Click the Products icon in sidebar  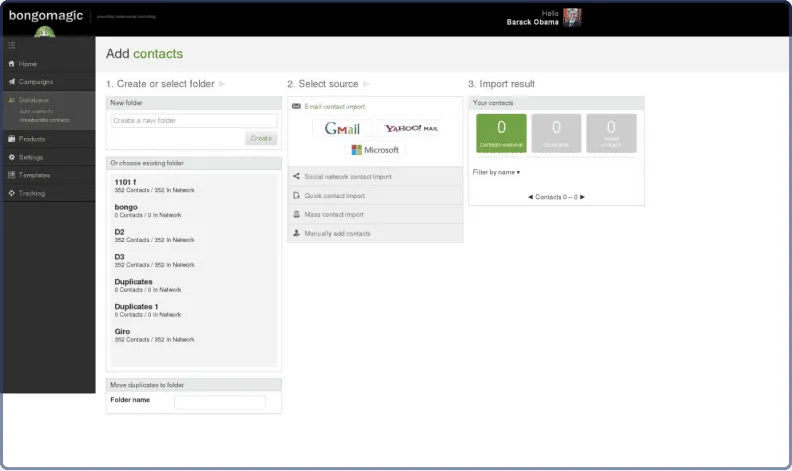pos(12,138)
